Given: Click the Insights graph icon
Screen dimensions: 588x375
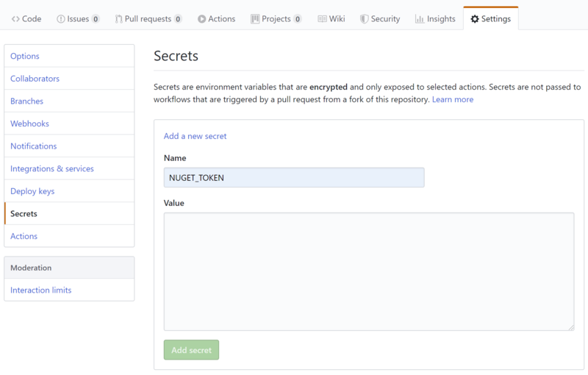Looking at the screenshot, I should [x=419, y=19].
